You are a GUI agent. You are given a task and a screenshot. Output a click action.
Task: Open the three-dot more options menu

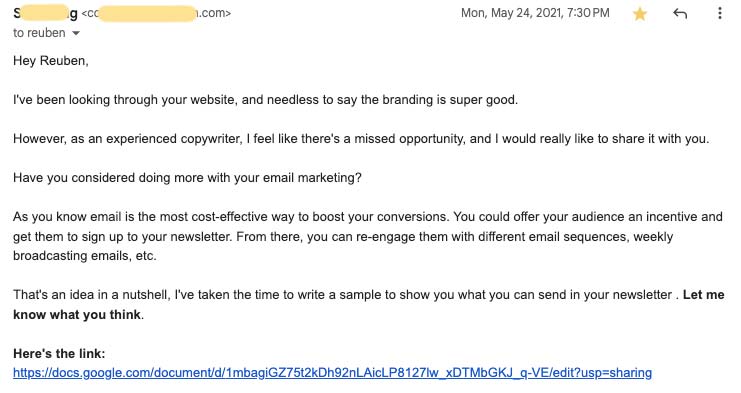point(720,13)
